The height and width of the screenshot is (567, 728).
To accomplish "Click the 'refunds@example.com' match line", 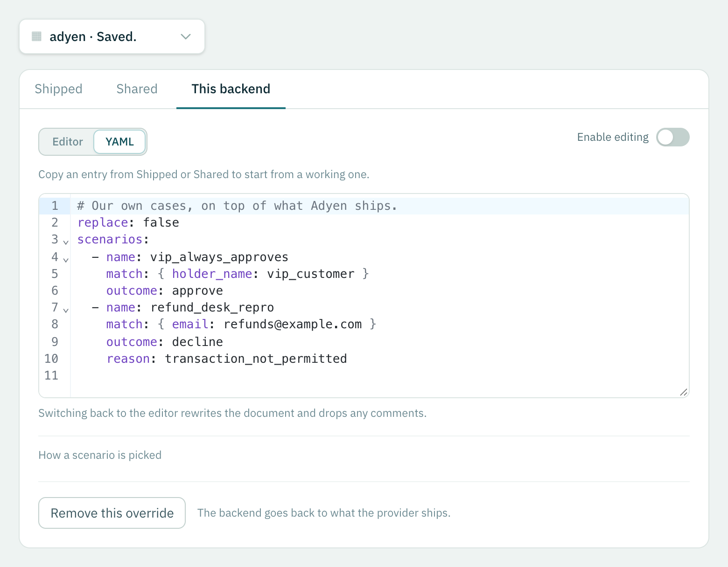I will [241, 324].
